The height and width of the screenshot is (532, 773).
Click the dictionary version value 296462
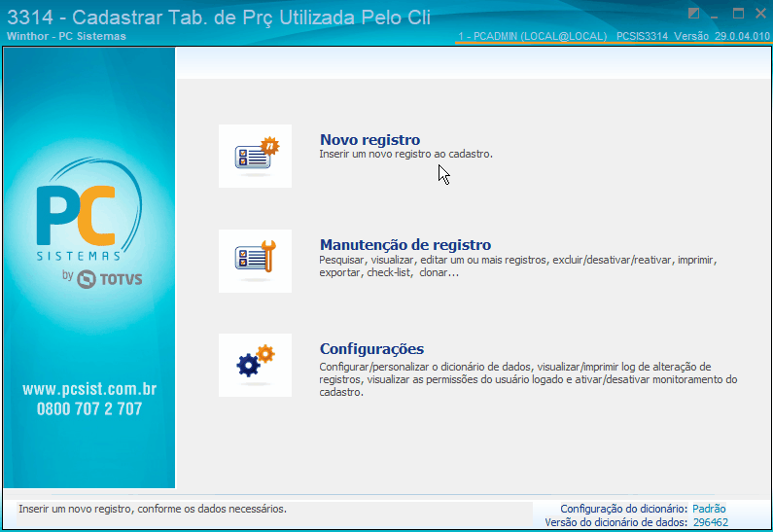711,522
